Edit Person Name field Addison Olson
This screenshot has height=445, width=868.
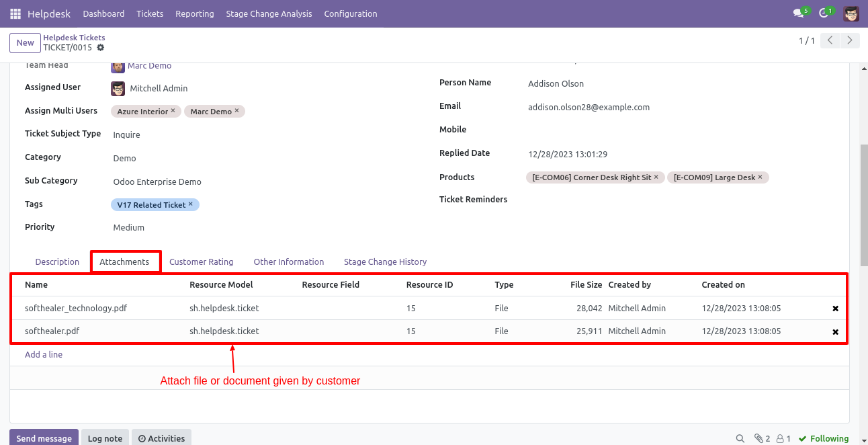pyautogui.click(x=556, y=83)
